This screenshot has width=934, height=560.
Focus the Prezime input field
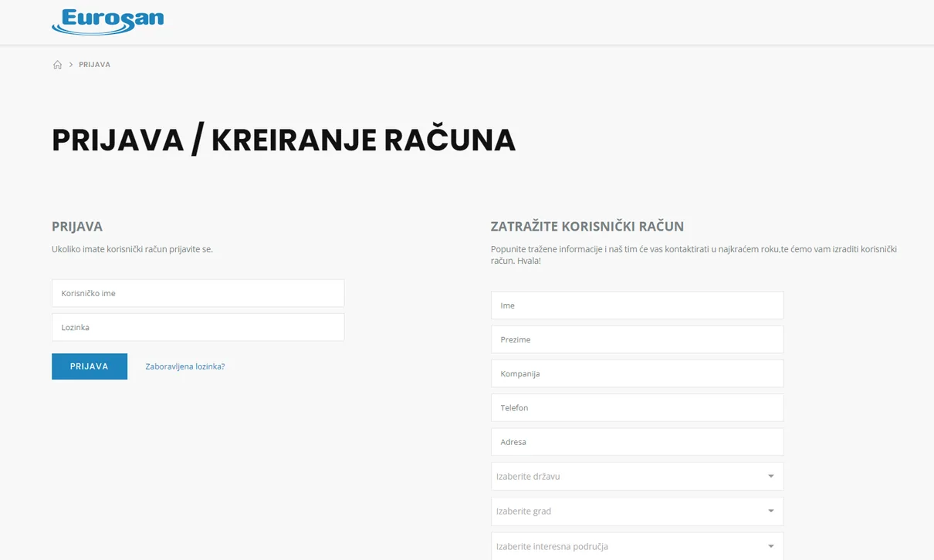(637, 339)
